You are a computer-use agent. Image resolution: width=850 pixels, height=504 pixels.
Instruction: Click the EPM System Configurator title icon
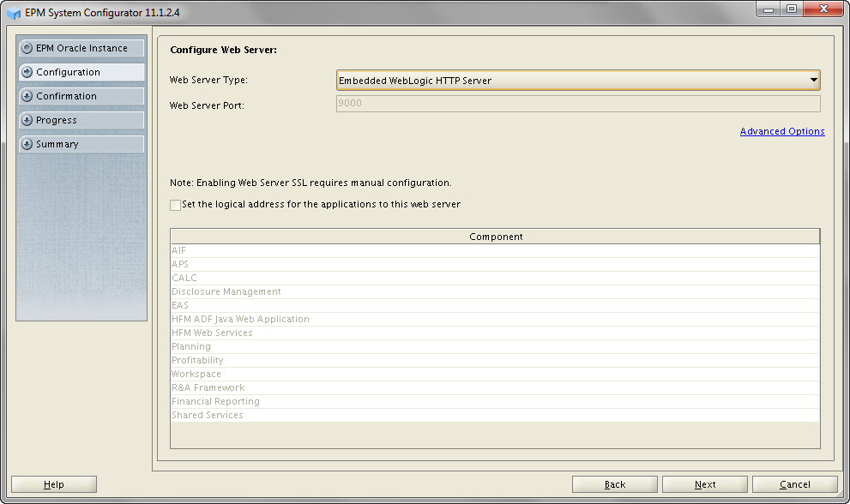14,13
